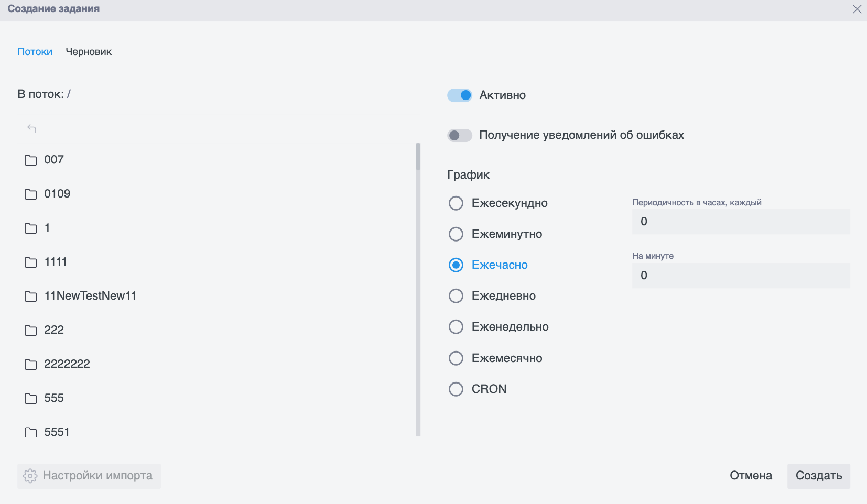Viewport: 867px width, 504px height.
Task: Open the folder named 0109
Action: [x=216, y=194]
